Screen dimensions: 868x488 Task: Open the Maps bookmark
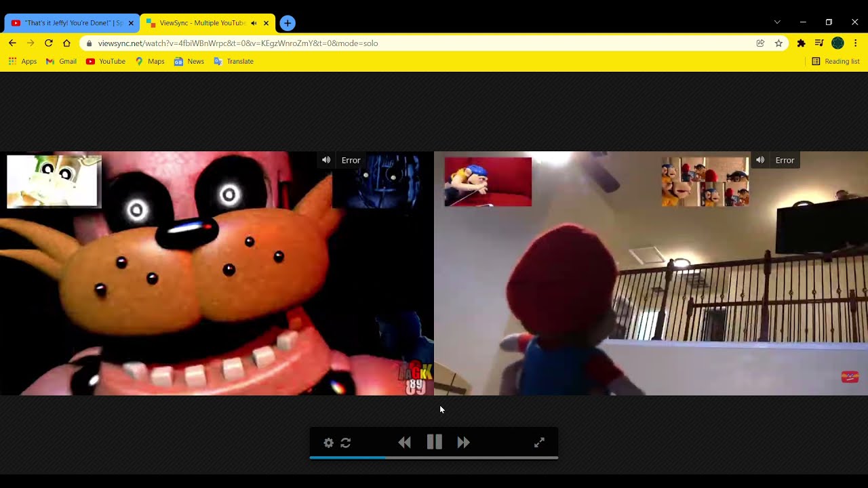tap(150, 62)
